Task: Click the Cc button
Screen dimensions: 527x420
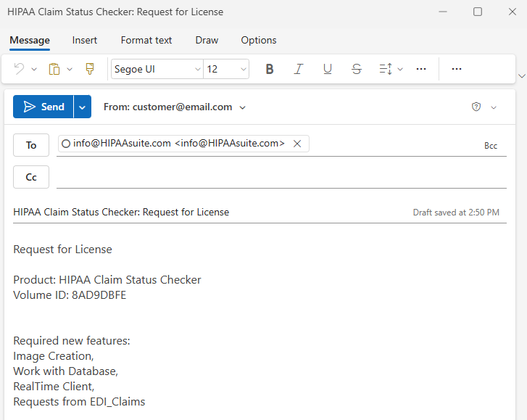Action: [x=31, y=177]
